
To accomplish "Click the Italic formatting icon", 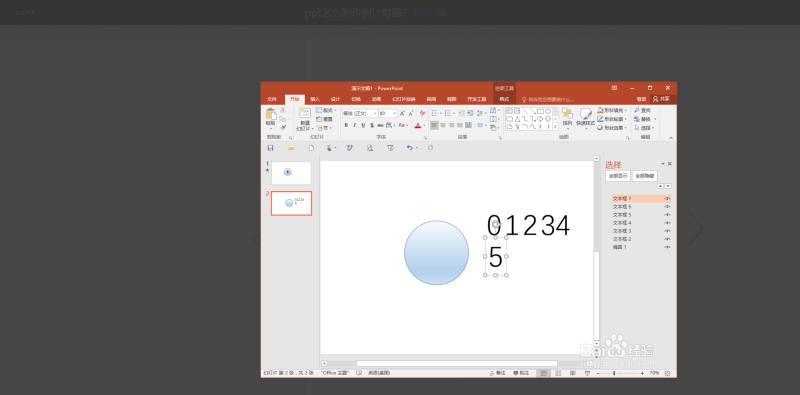I will tap(355, 125).
